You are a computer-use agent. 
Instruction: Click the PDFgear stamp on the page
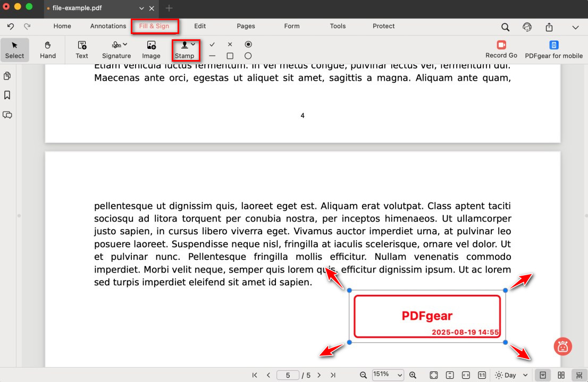click(427, 316)
